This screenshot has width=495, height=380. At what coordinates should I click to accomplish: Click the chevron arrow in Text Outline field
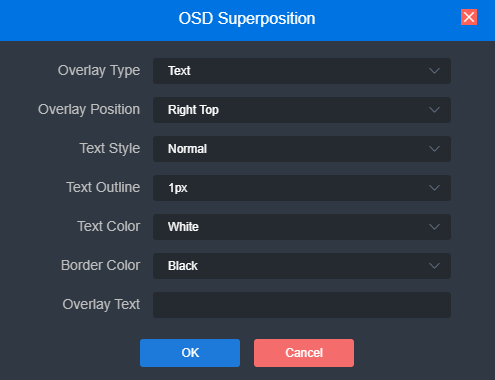coord(434,188)
